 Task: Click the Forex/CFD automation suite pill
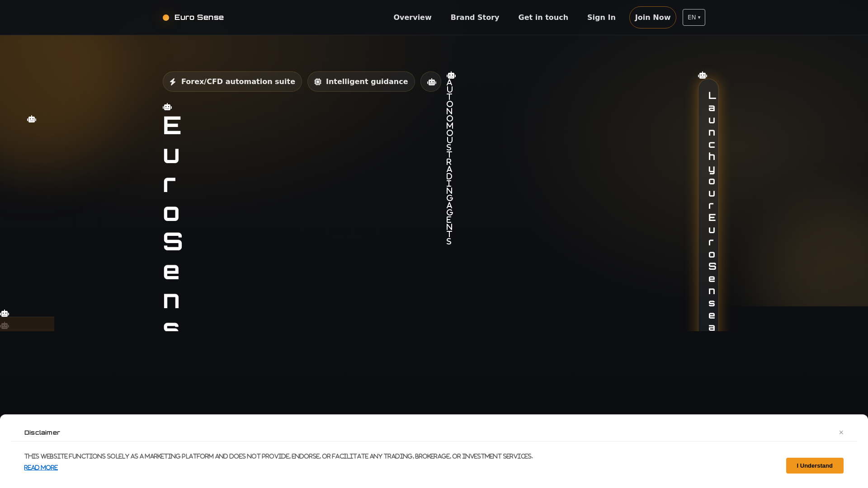pyautogui.click(x=232, y=81)
